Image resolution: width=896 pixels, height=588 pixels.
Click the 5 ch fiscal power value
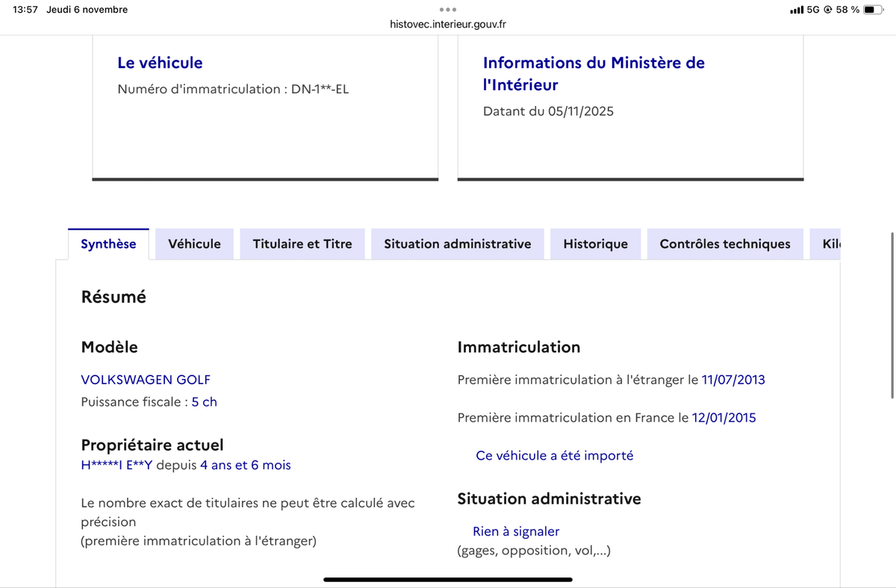(205, 401)
